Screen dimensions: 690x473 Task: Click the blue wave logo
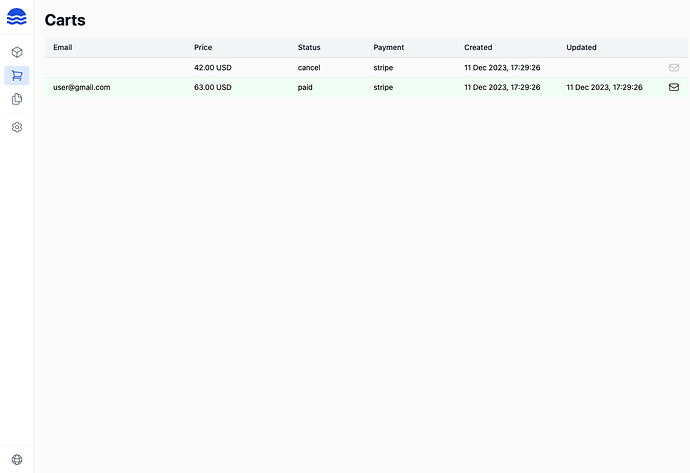tap(17, 17)
